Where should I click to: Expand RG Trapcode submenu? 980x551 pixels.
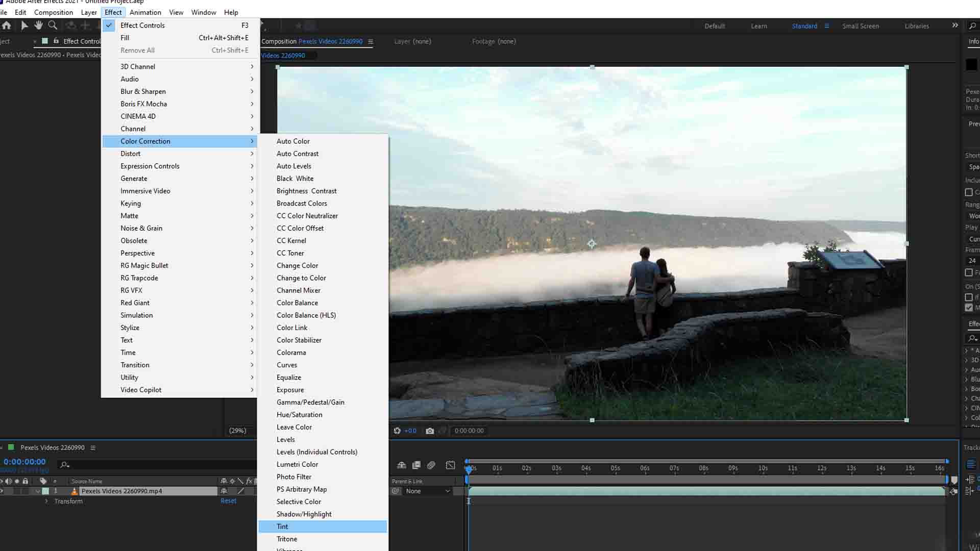[181, 278]
